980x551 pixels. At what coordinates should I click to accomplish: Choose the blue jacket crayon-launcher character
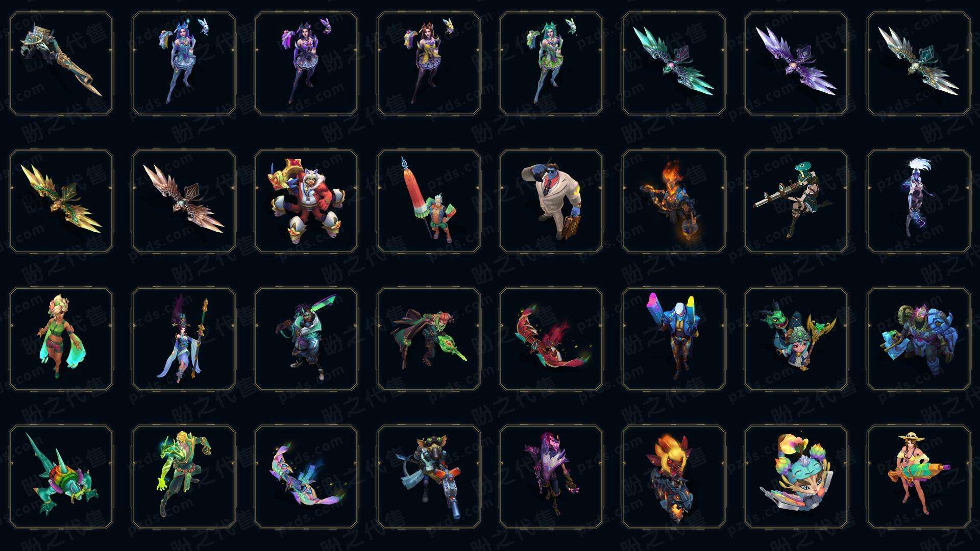[674, 339]
